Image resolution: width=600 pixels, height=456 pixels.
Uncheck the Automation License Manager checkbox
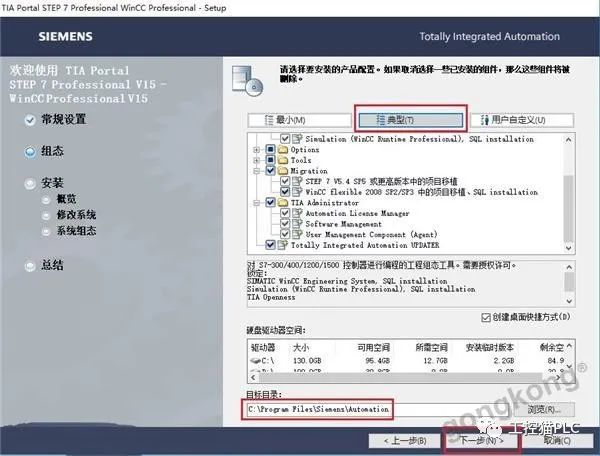point(285,213)
